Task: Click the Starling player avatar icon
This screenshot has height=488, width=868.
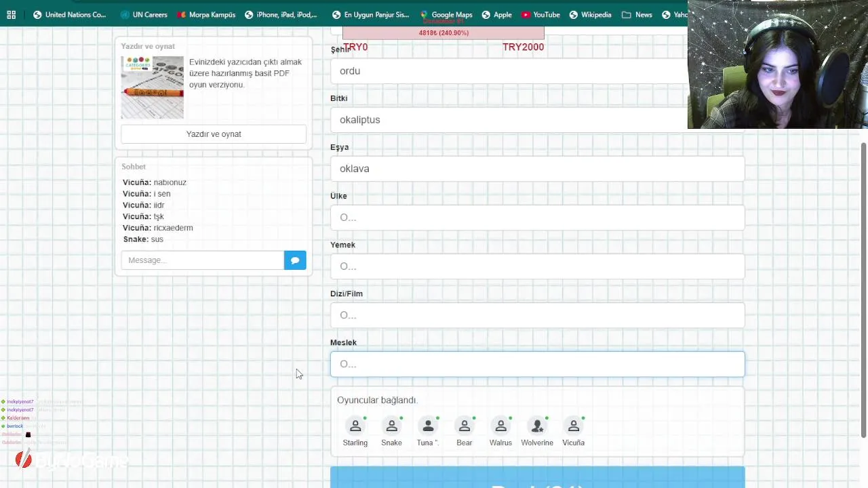Action: (x=355, y=426)
